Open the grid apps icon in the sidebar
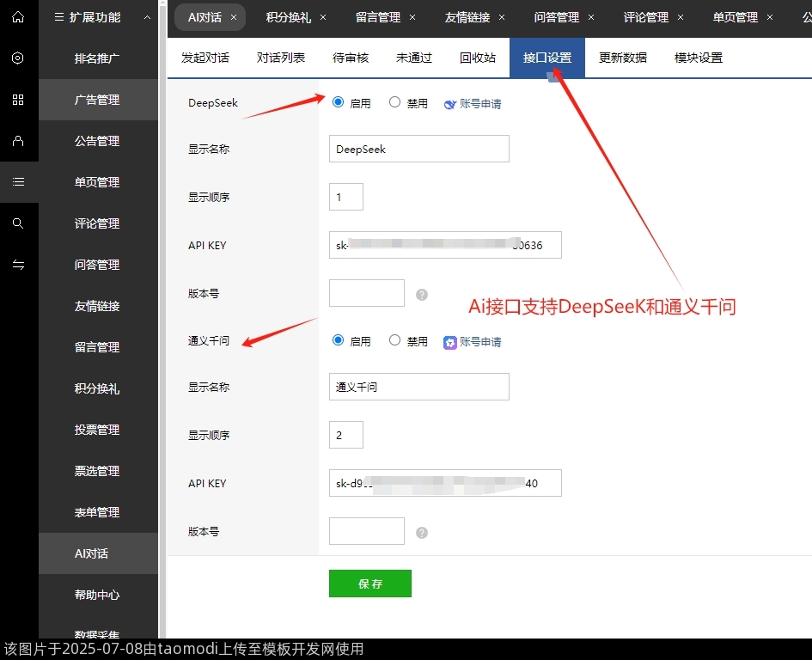The height and width of the screenshot is (660, 812). [19, 100]
